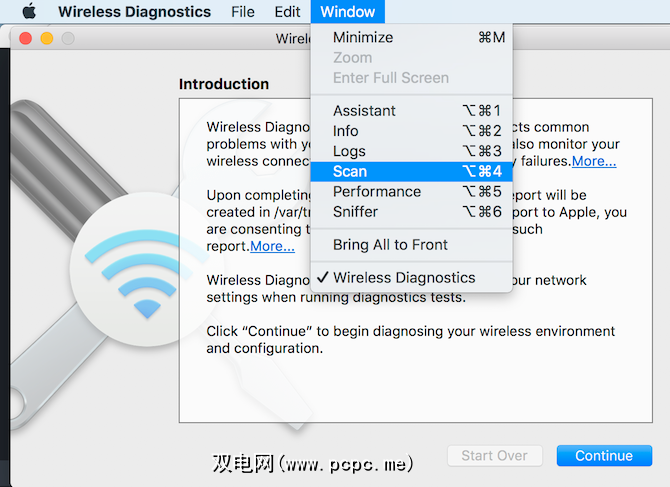Click the More link after 'report'
This screenshot has width=670, height=487.
(272, 246)
